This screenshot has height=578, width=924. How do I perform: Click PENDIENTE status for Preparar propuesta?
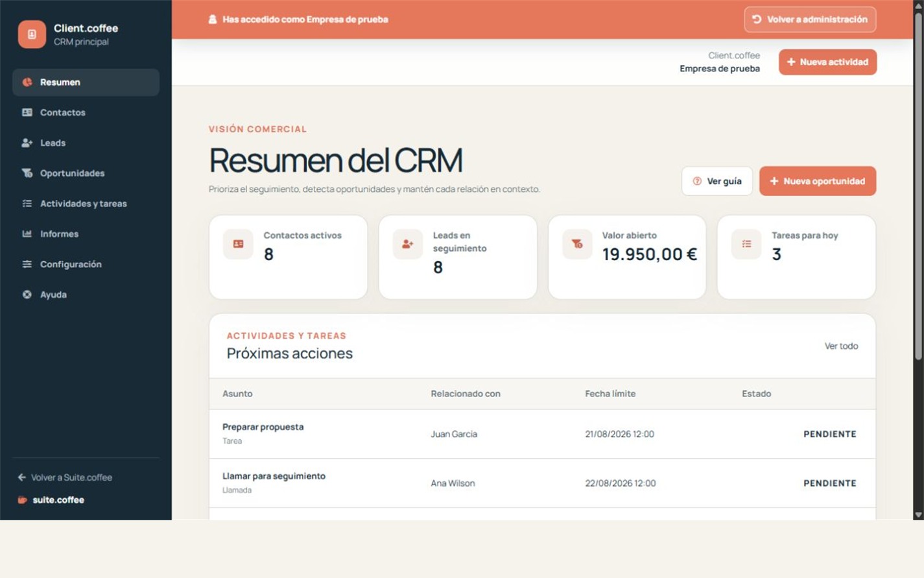(830, 434)
